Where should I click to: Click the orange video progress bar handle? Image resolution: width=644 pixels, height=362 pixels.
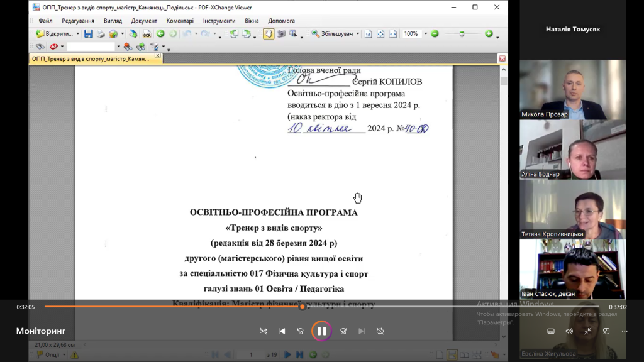tap(303, 307)
